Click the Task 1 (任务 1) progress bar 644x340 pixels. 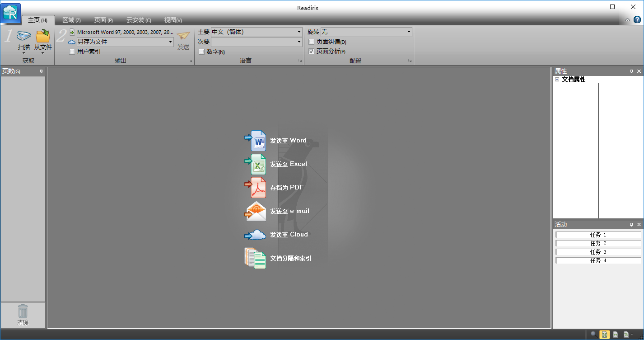tap(598, 235)
